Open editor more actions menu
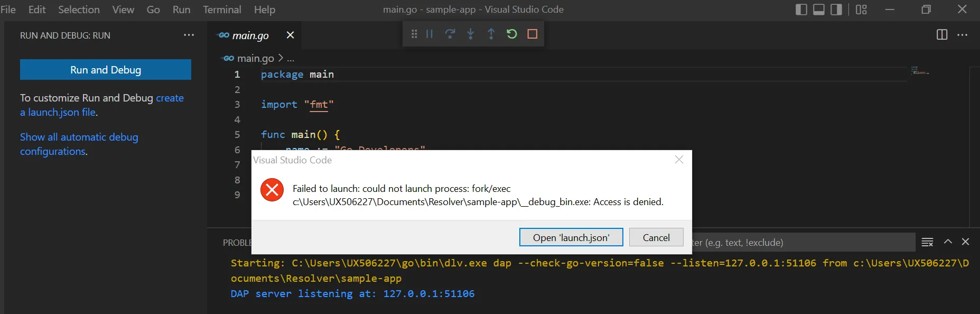Screen dimensions: 980x314 coord(963,35)
